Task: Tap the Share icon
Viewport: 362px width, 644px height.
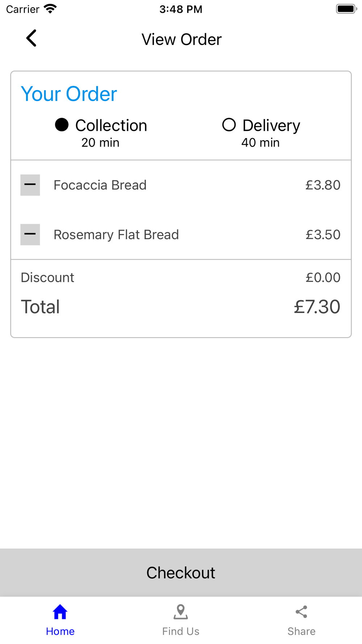Action: point(301,612)
